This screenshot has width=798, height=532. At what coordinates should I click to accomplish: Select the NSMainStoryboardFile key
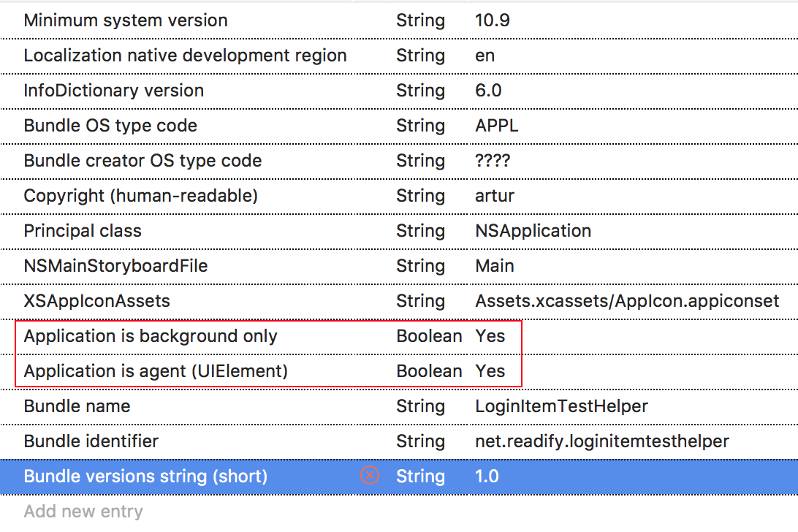115,266
